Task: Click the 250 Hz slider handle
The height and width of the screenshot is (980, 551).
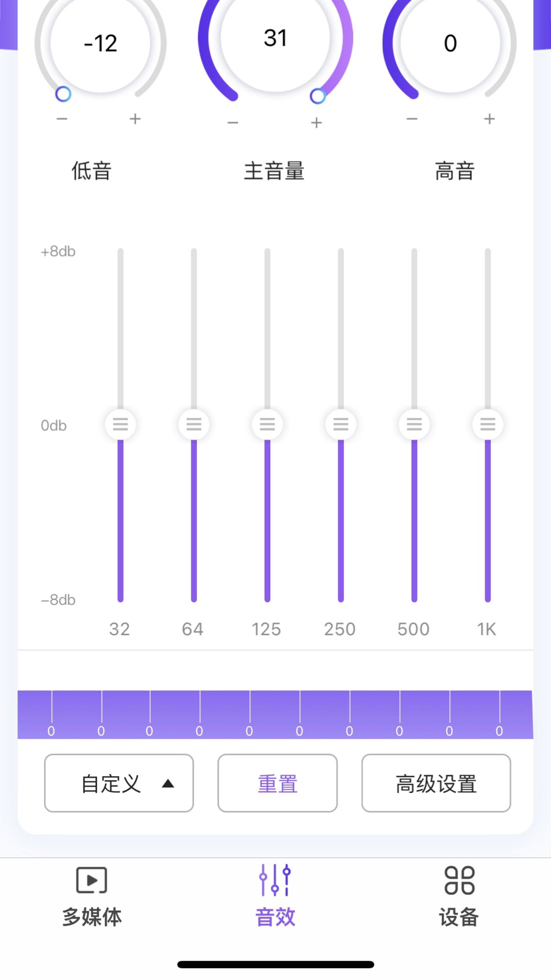Action: pyautogui.click(x=341, y=424)
